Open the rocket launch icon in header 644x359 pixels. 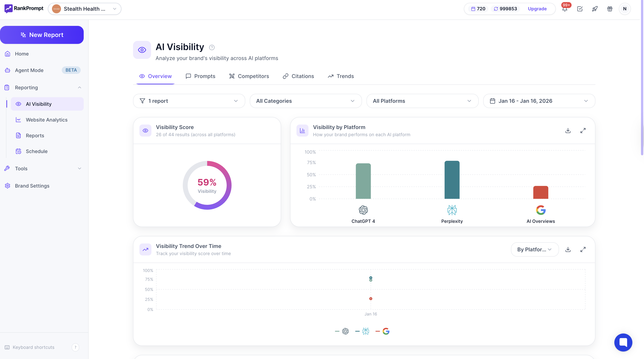pyautogui.click(x=595, y=9)
